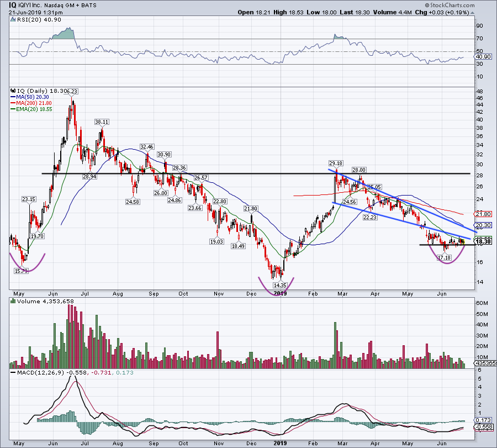Click the 0.173 MACD histogram axis tag
The width and height of the screenshot is (497, 448).
[x=484, y=420]
